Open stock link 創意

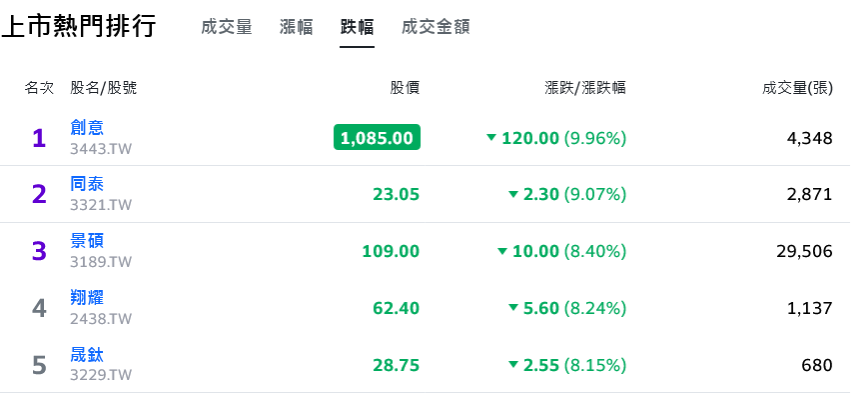click(x=87, y=128)
